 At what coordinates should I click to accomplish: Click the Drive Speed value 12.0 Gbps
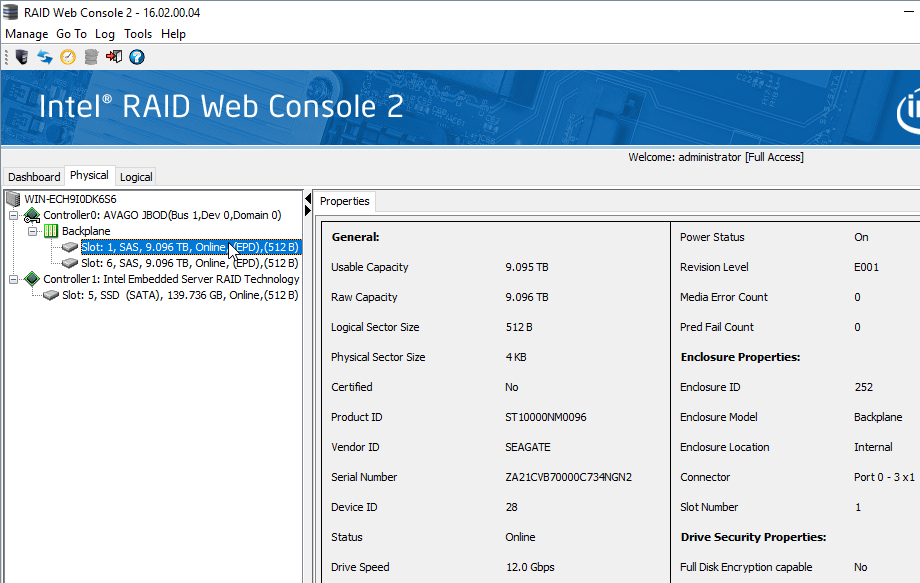point(530,567)
